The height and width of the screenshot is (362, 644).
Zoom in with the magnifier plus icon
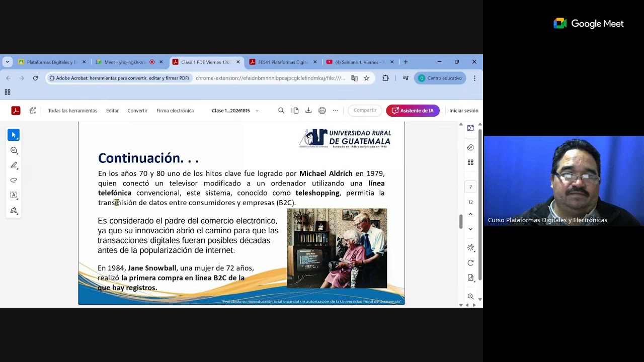coord(470,297)
